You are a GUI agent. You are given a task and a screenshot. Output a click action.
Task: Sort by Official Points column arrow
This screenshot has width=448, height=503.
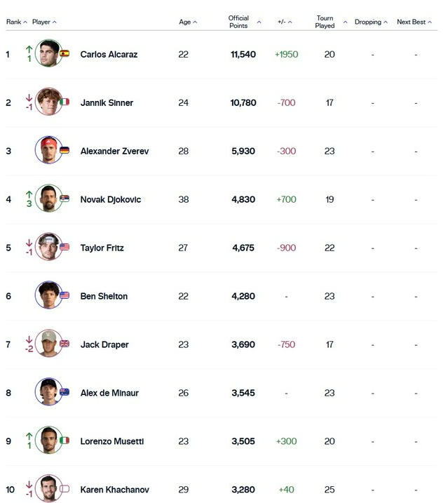click(259, 22)
